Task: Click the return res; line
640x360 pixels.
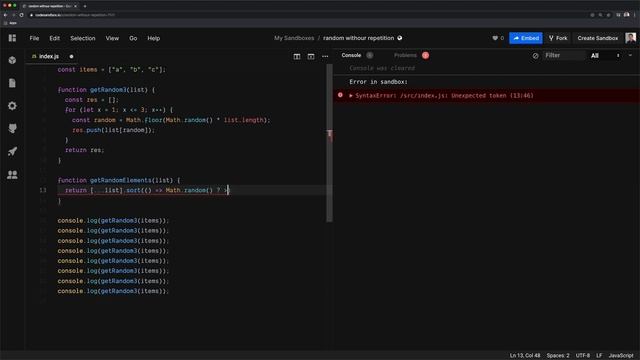Action: 84,150
